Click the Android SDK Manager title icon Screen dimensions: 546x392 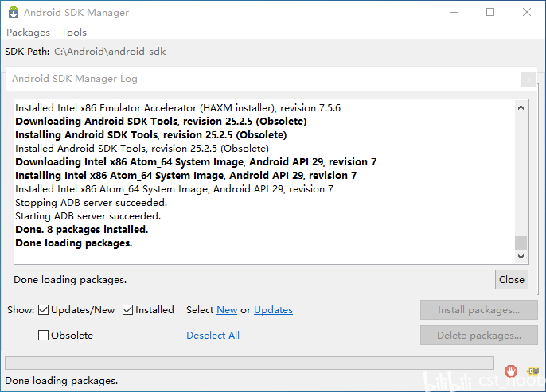click(x=13, y=13)
